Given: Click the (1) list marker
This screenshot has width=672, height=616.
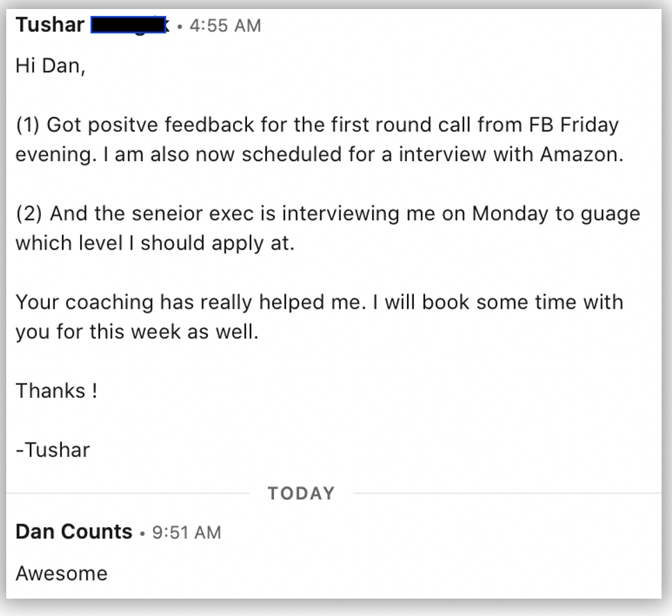Looking at the screenshot, I should (27, 125).
